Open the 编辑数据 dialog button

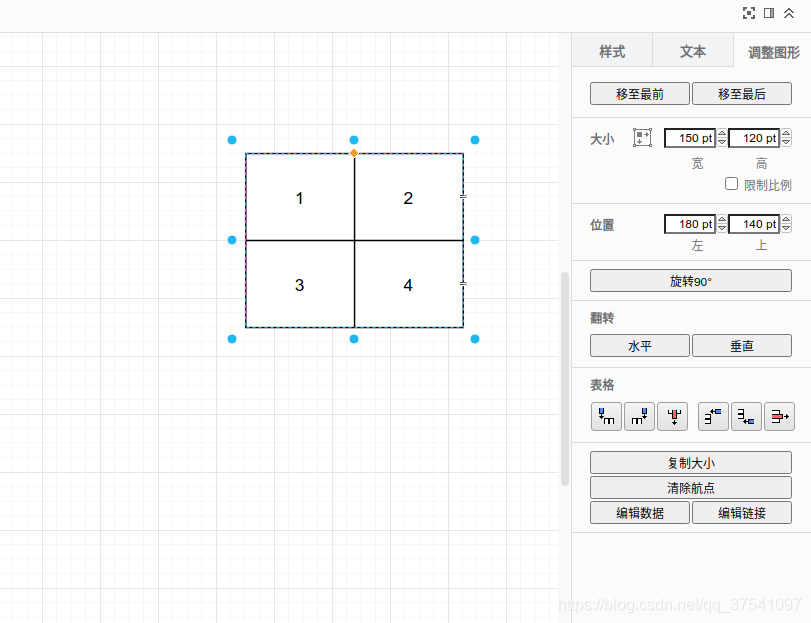pyautogui.click(x=640, y=512)
